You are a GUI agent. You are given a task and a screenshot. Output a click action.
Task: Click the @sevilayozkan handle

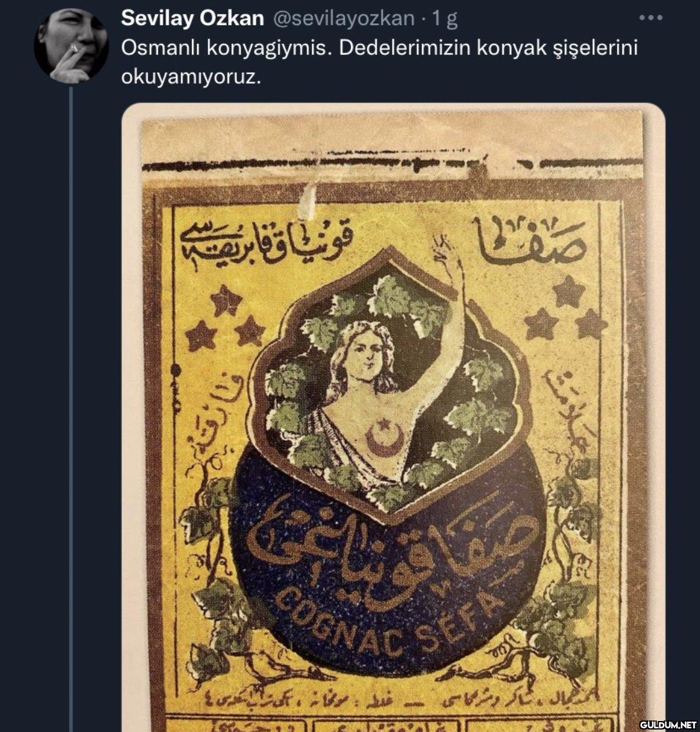[342, 19]
